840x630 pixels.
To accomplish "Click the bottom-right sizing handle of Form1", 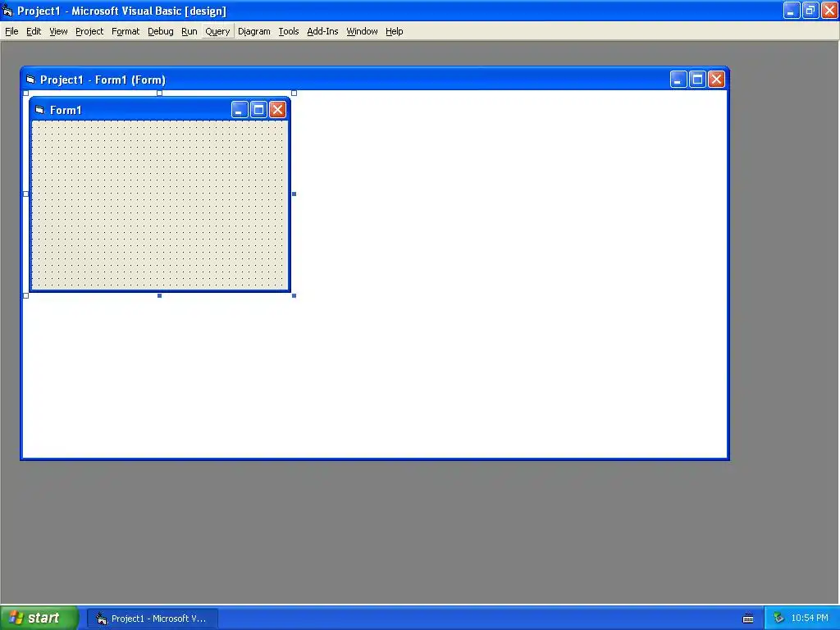I will (x=294, y=295).
